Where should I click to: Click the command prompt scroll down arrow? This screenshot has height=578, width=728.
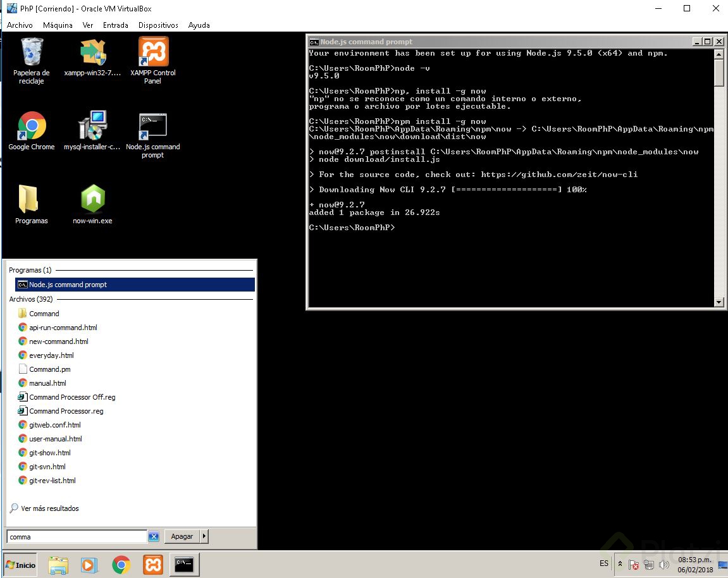719,302
